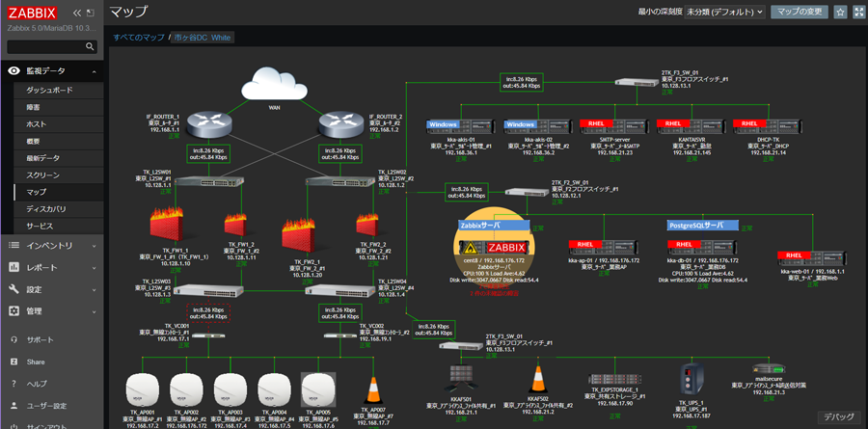Open the スクリーン menu item
This screenshot has width=868, height=429.
tap(58, 175)
